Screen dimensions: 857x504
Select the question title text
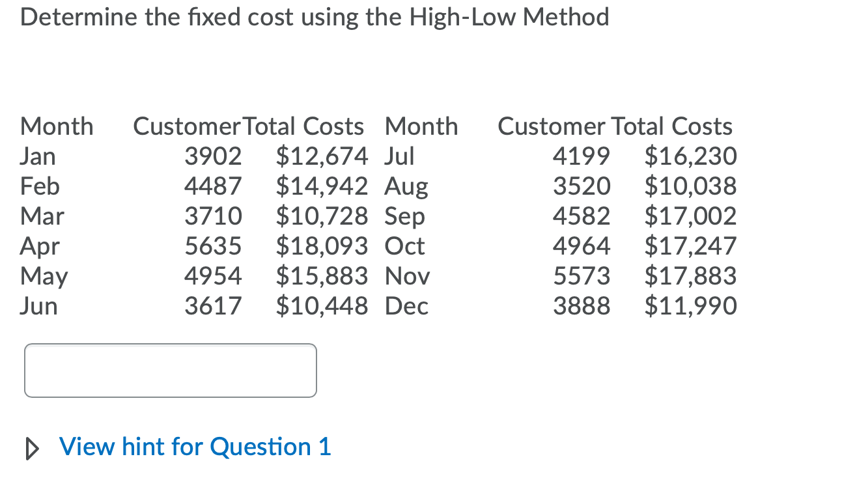pos(315,16)
